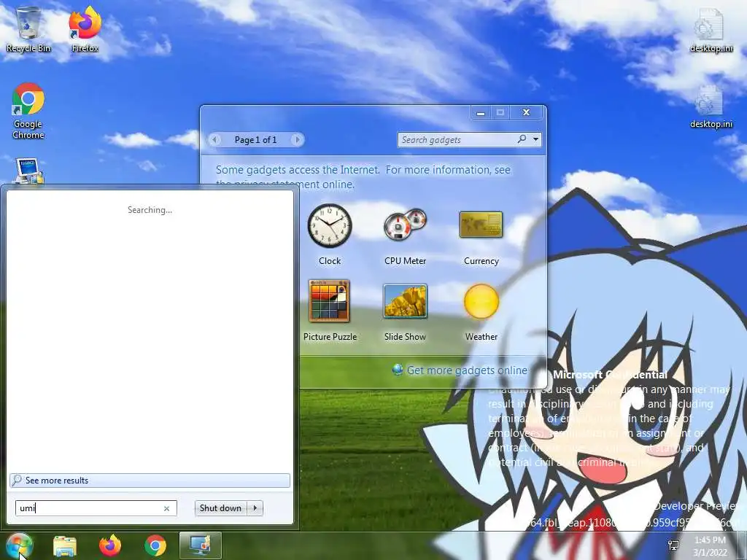
Task: Select the Clock gadget
Action: [330, 234]
